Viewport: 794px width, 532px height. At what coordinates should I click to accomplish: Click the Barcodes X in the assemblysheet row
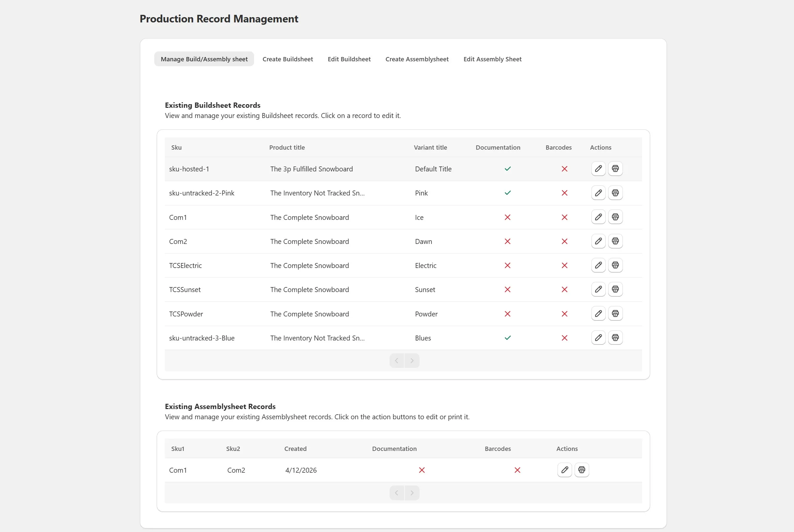point(517,470)
